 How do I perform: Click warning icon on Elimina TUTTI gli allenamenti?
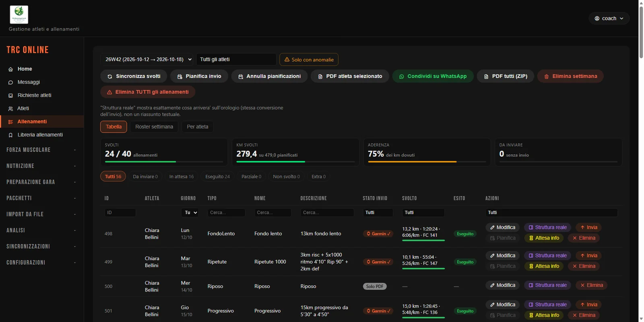coord(109,92)
